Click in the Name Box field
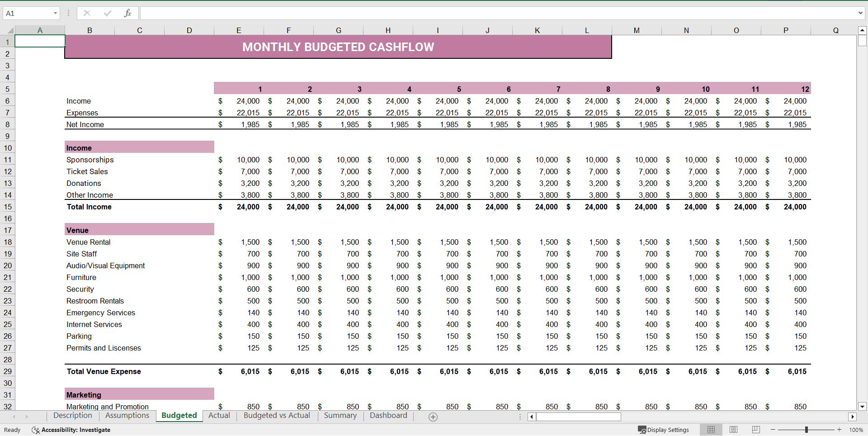Viewport: 868px width, 436px height. pos(27,13)
